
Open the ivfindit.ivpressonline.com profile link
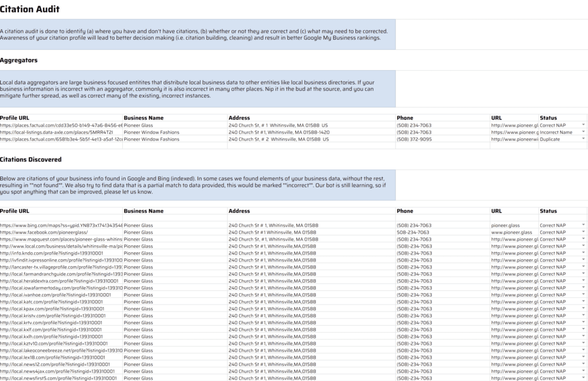tap(61, 260)
